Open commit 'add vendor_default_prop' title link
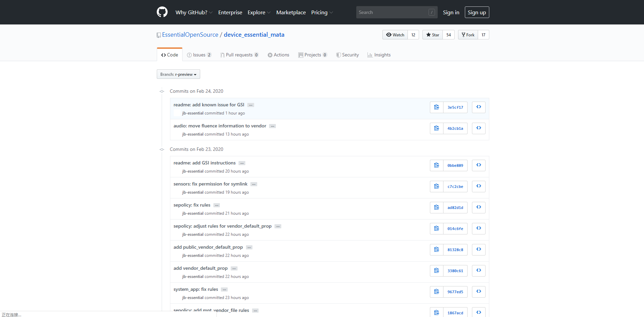 200,268
